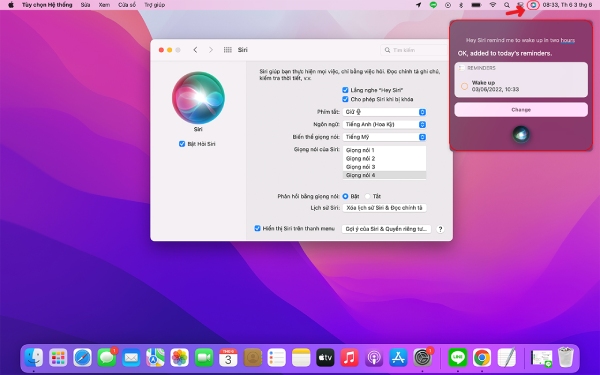Select Bật for voice feedback

pos(345,196)
